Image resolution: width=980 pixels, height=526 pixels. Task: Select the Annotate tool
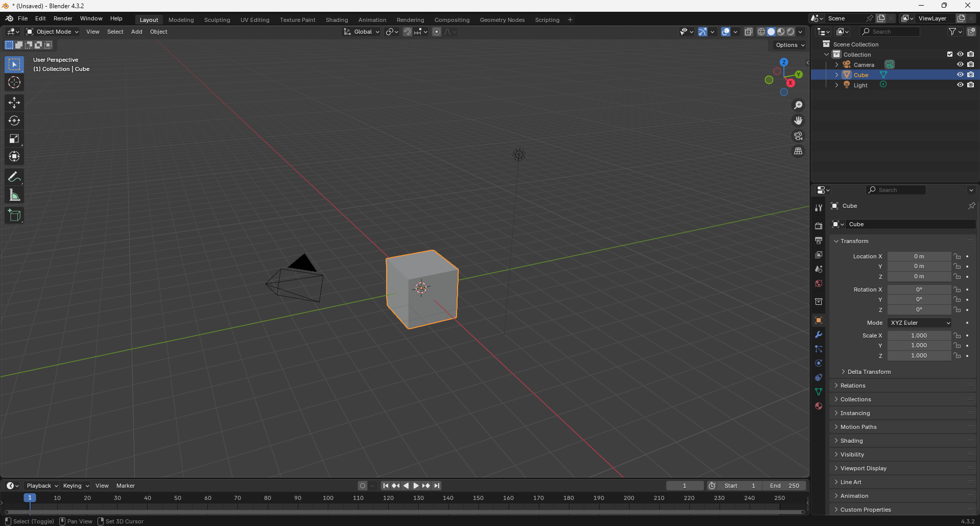click(x=14, y=177)
